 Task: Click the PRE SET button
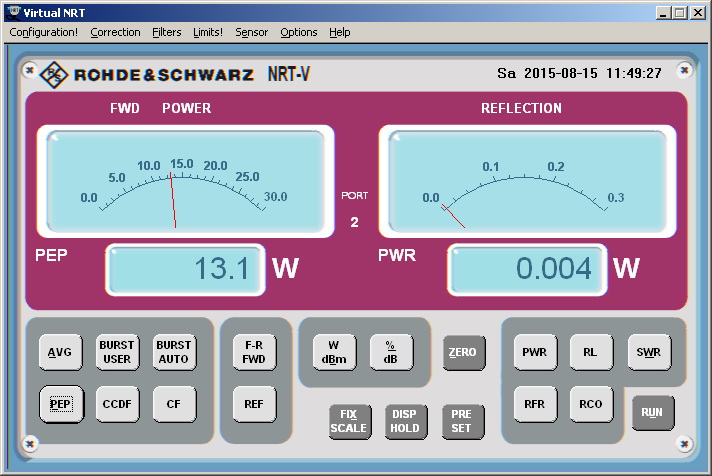462,421
